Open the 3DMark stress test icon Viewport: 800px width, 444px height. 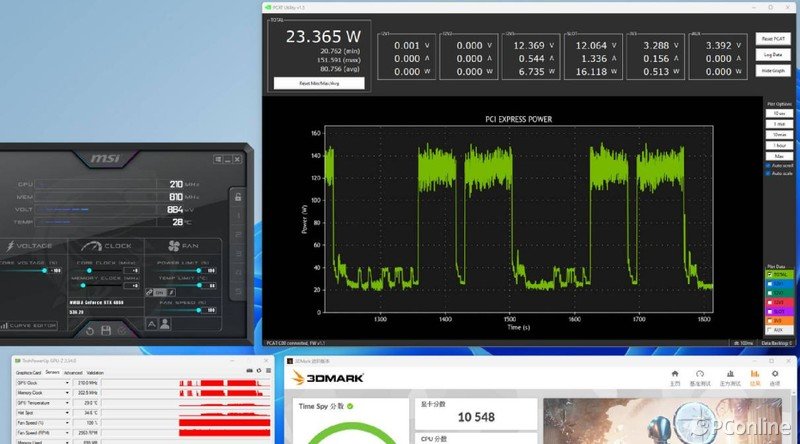730,374
